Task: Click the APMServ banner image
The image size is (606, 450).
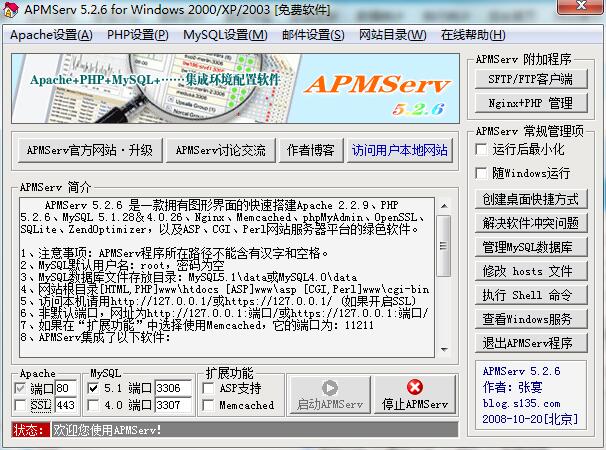Action: pyautogui.click(x=235, y=89)
